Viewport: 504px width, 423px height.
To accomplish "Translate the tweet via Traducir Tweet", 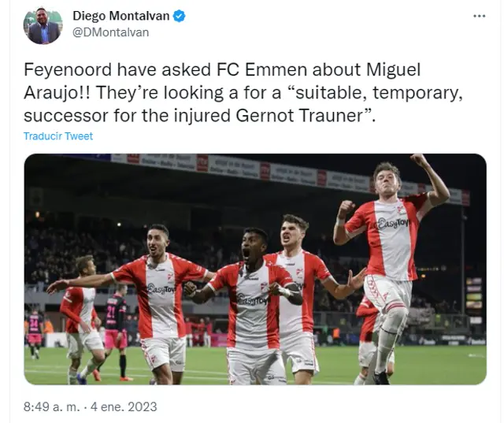I will (58, 136).
